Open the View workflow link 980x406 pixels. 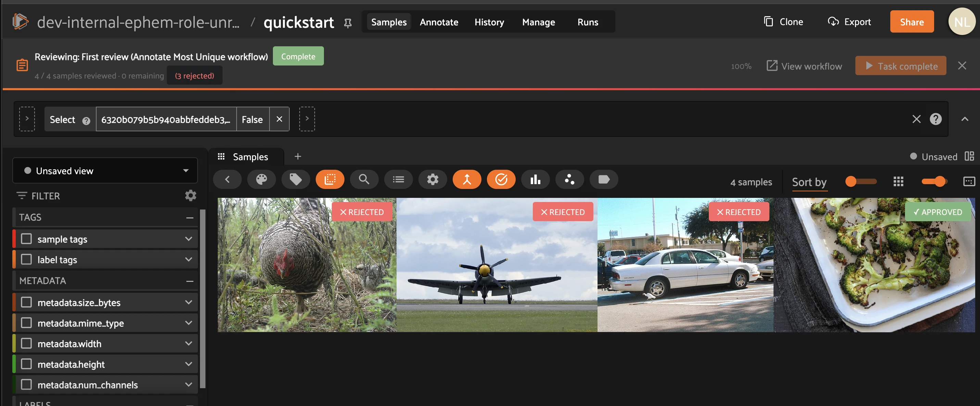804,66
